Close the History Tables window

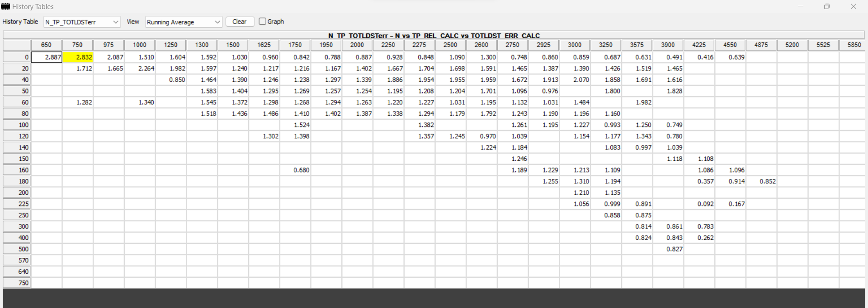853,6
